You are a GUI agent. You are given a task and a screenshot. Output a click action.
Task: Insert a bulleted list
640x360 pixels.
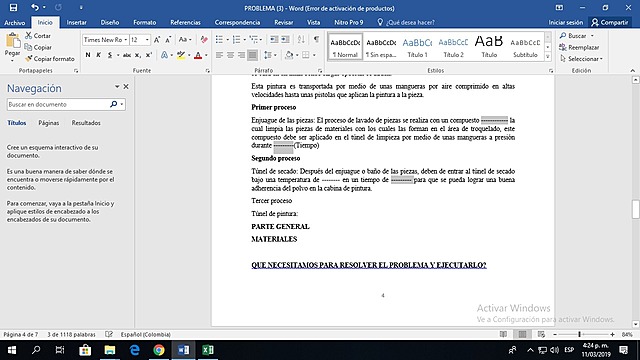219,40
